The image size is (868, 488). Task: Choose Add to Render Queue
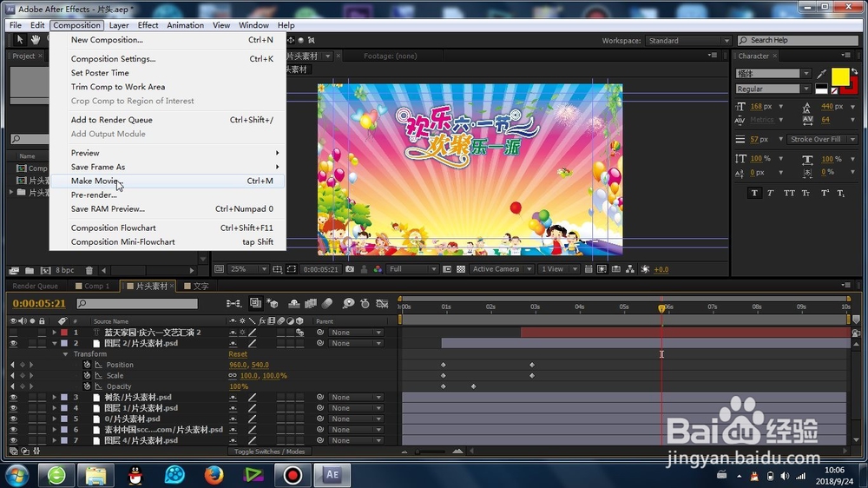click(x=168, y=120)
